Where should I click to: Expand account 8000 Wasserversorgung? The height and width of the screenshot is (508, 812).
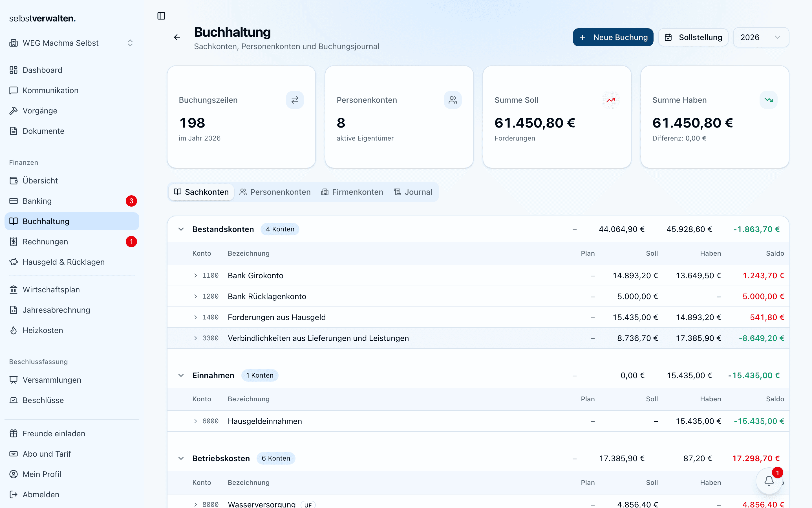(x=196, y=504)
